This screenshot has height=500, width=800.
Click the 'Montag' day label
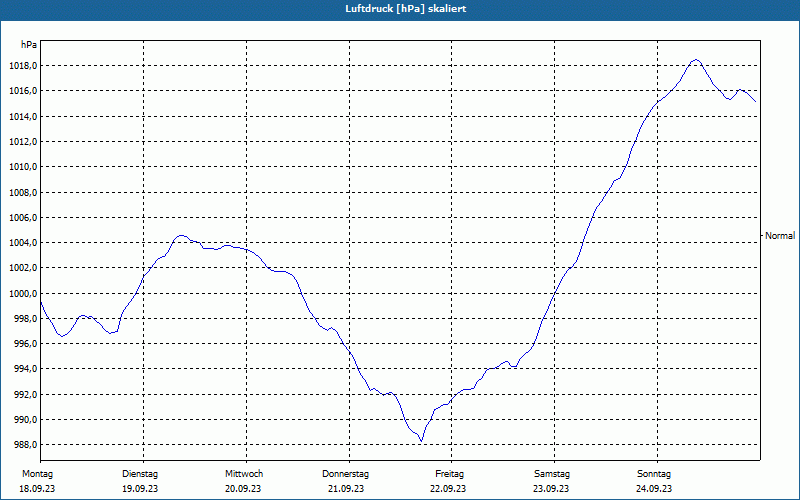pos(37,474)
